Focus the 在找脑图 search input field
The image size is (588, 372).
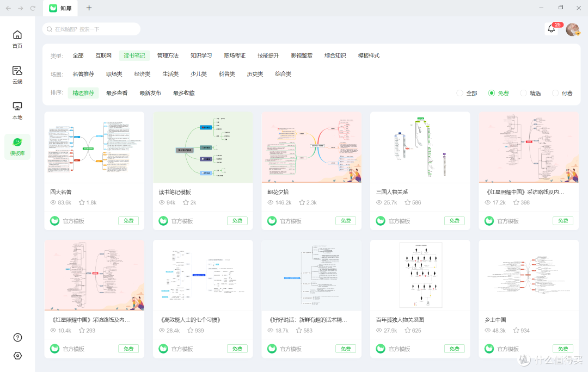coord(91,29)
